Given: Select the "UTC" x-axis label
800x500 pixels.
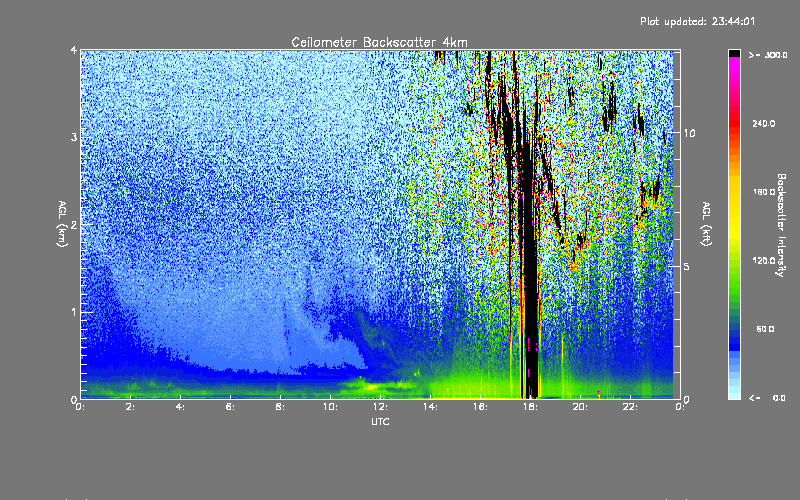Looking at the screenshot, I should tap(380, 421).
